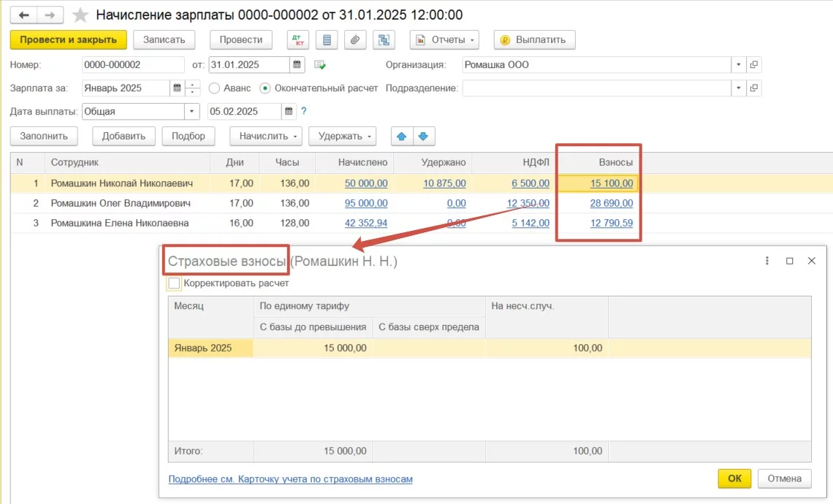Enable the Корректировать расчет checkbox
The height and width of the screenshot is (504, 833).
point(174,283)
